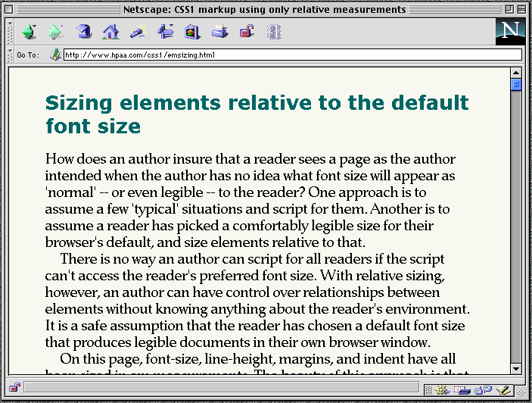
Task: Toggle window shade with the title bar collapse box
Action: [522, 9]
